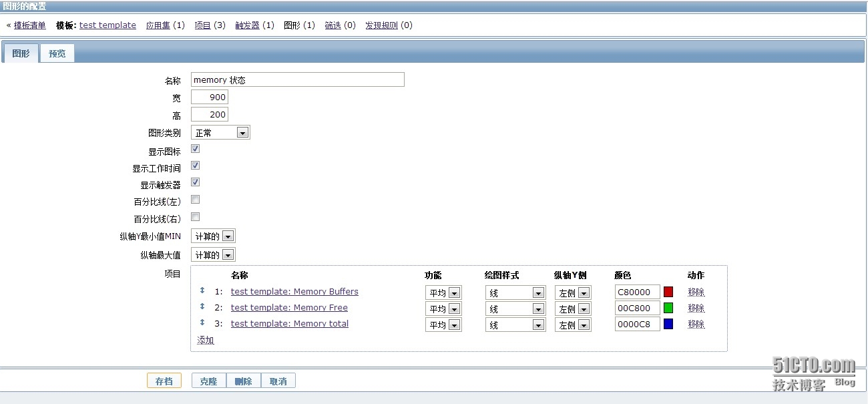The height and width of the screenshot is (404, 868).
Task: Click the 取消 cancel button
Action: pos(278,381)
